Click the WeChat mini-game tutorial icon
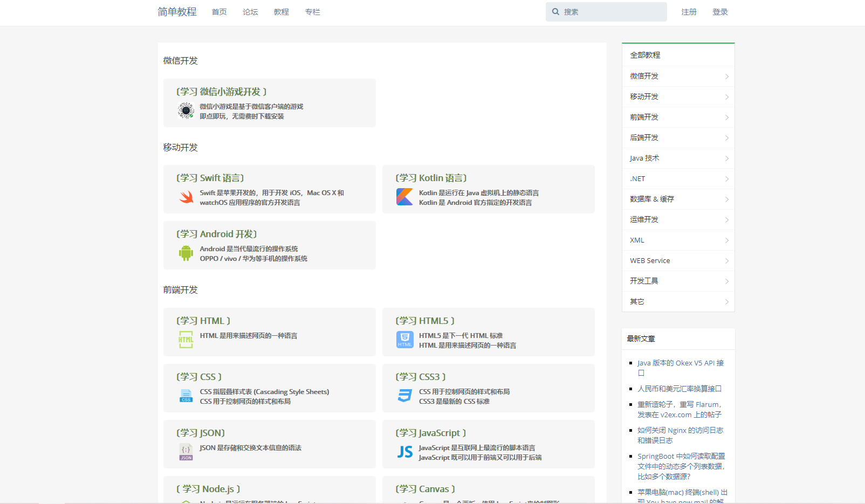Viewport: 865px width, 504px height. (186, 111)
